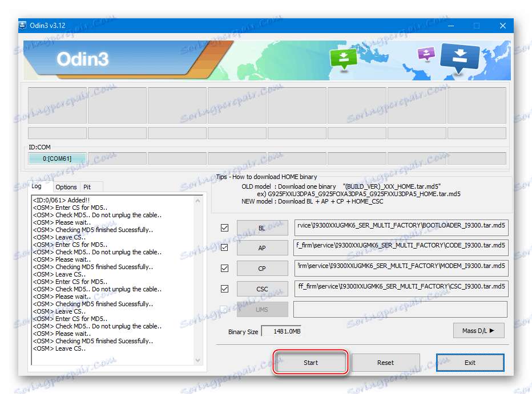This screenshot has width=532, height=394.
Task: Click the BOOTLOADER_I9300 path field
Action: tap(401, 228)
